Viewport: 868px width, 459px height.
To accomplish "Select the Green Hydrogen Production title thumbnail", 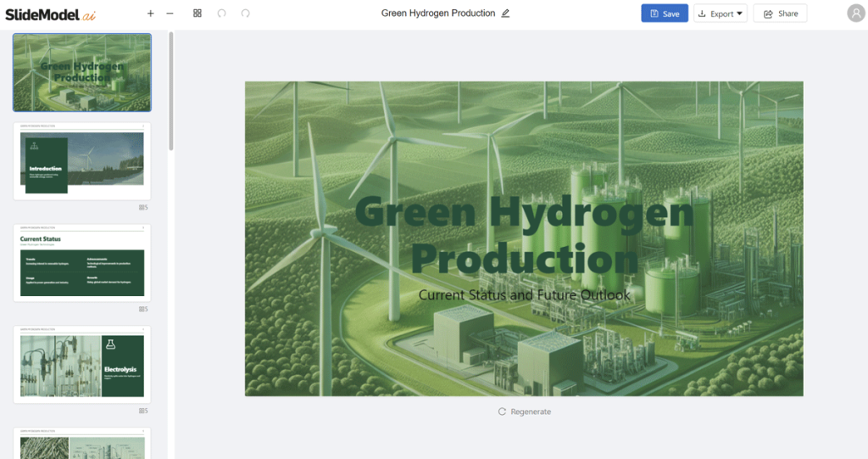I will 82,73.
